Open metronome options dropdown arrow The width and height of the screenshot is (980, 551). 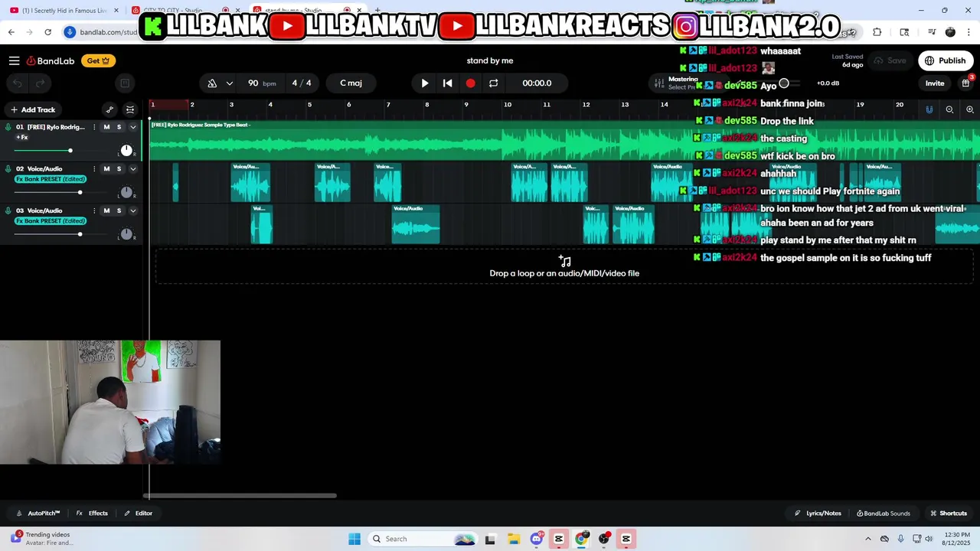229,83
